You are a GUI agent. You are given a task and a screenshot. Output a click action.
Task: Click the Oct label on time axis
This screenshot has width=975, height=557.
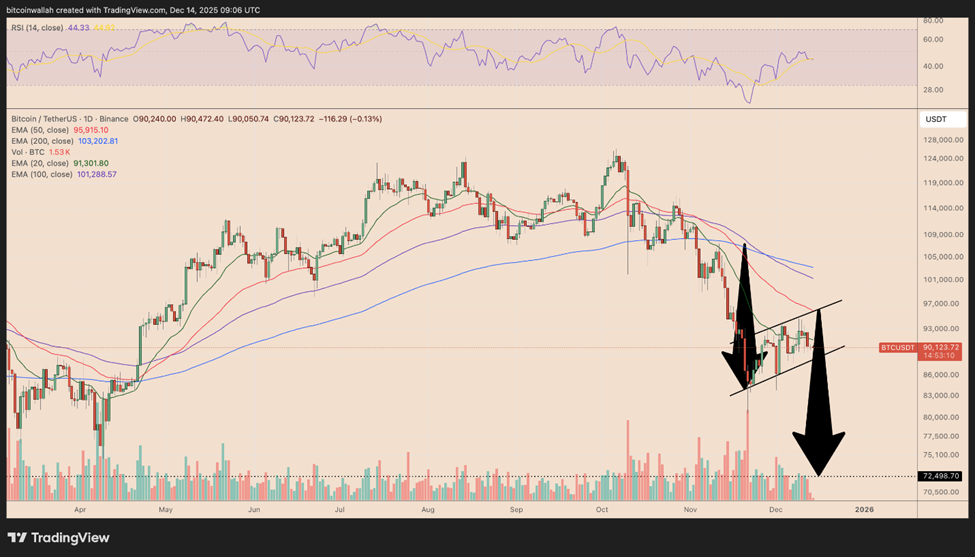click(x=601, y=509)
